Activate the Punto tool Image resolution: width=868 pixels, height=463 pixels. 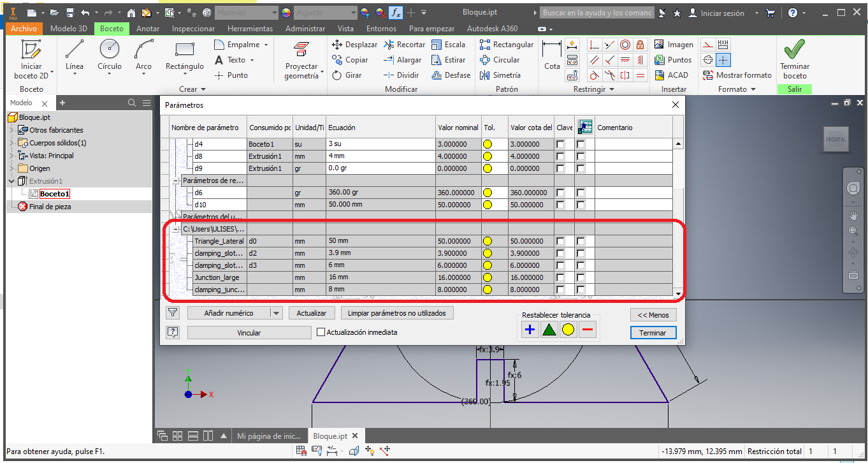point(231,75)
